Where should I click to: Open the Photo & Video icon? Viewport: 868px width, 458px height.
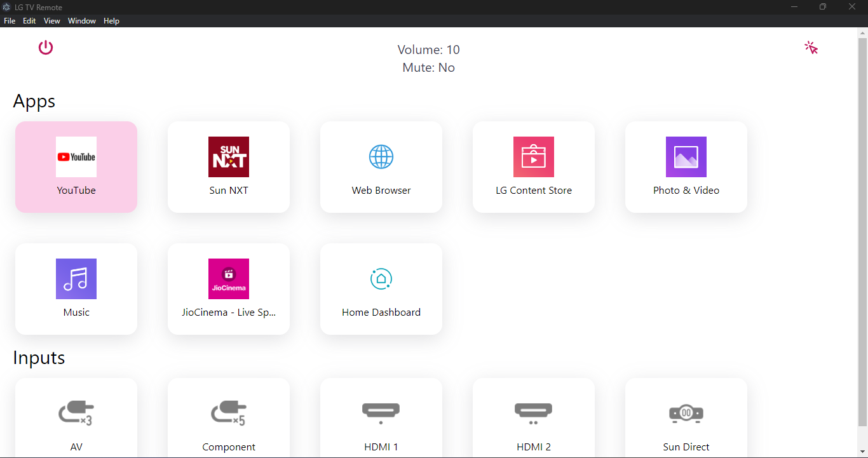(x=686, y=157)
